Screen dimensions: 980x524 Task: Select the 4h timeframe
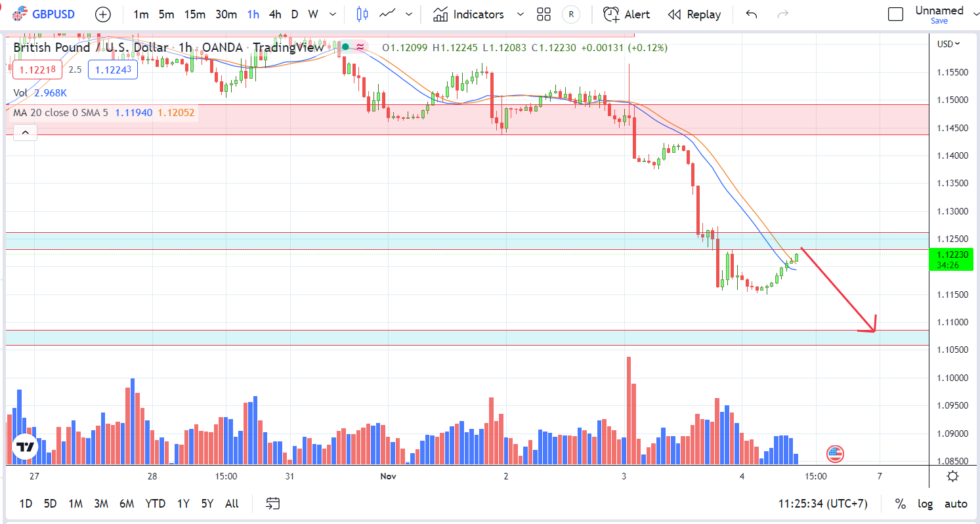point(276,14)
